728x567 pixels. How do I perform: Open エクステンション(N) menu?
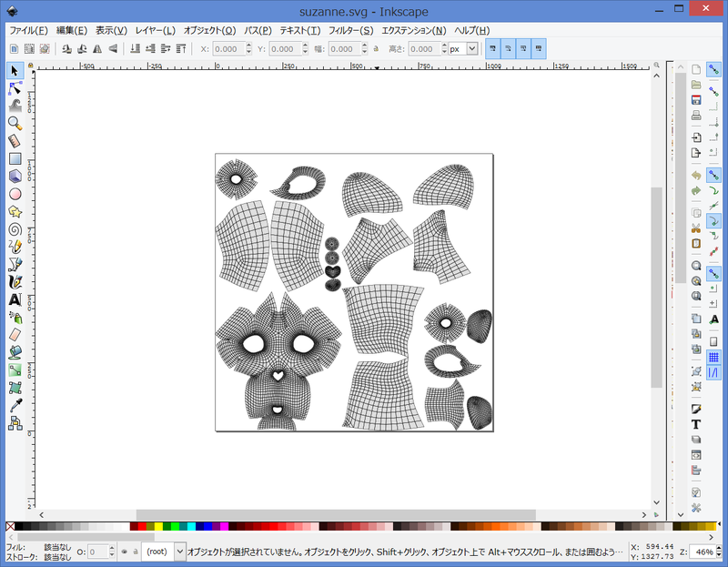[x=413, y=30]
